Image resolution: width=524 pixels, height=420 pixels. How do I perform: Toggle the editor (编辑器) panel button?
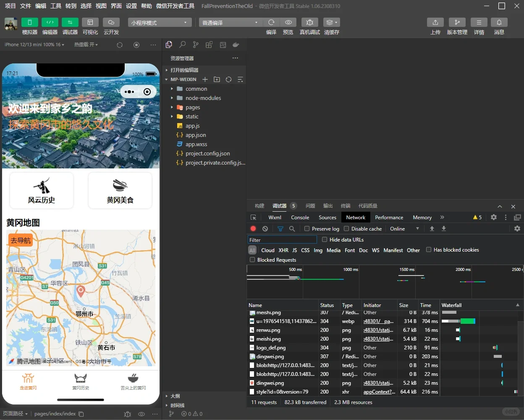50,22
